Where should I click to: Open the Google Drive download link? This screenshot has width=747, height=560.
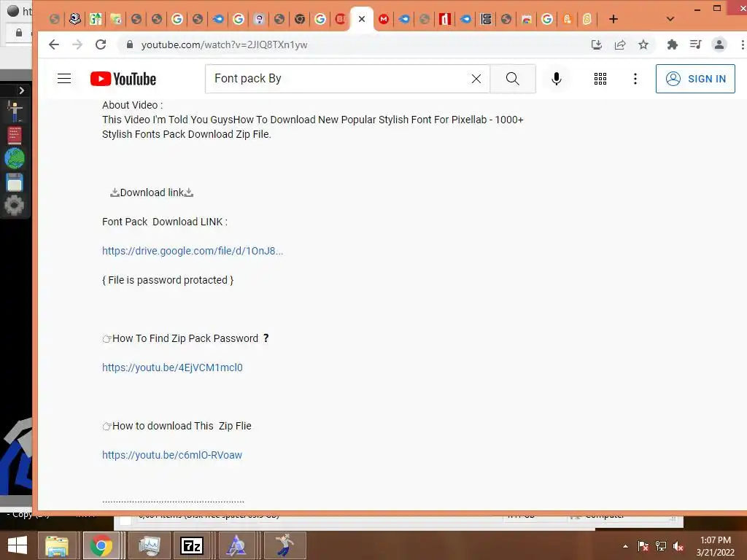click(193, 251)
